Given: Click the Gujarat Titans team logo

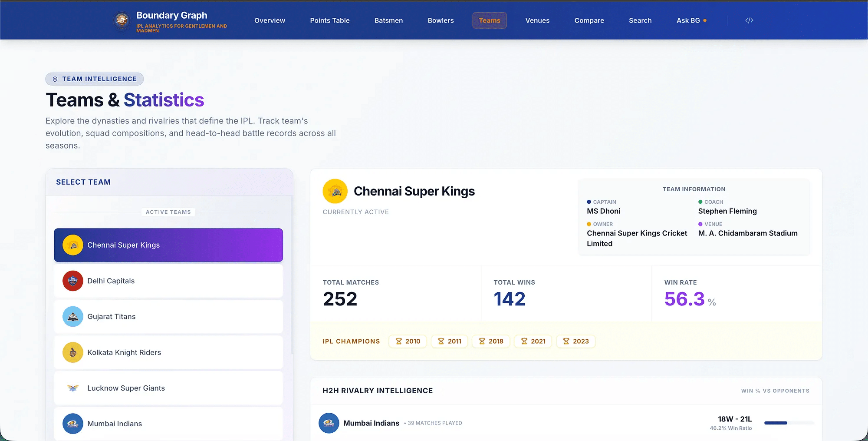Looking at the screenshot, I should coord(73,317).
